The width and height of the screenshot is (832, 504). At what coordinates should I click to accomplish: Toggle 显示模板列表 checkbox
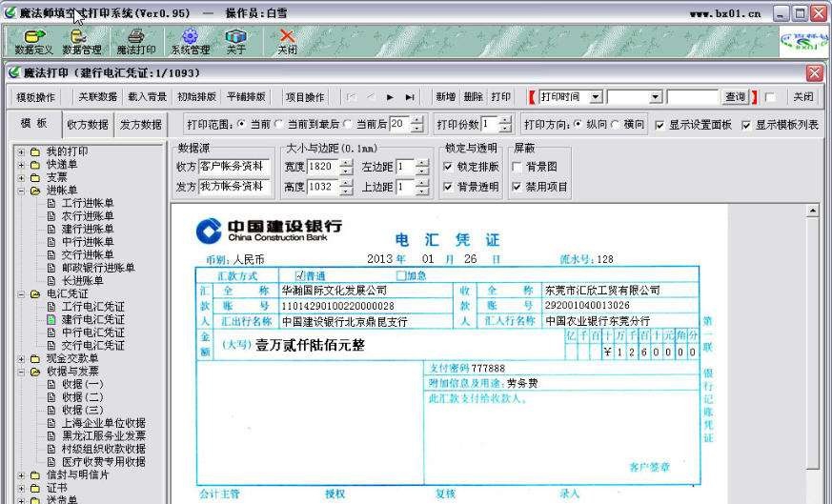[x=746, y=125]
